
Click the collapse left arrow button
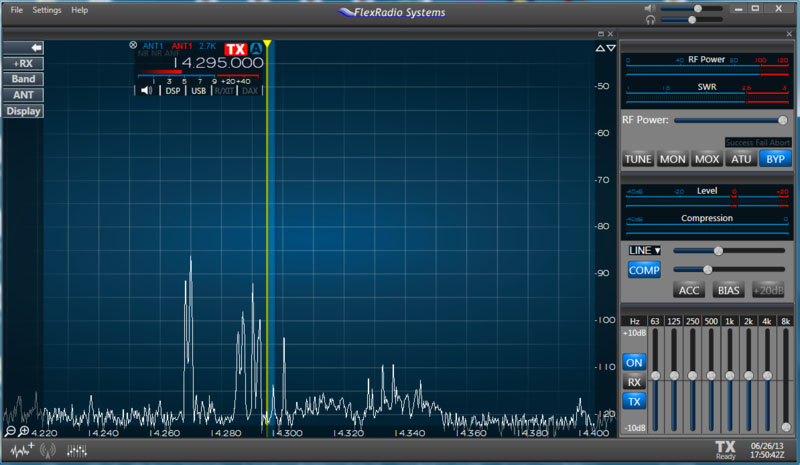point(23,47)
